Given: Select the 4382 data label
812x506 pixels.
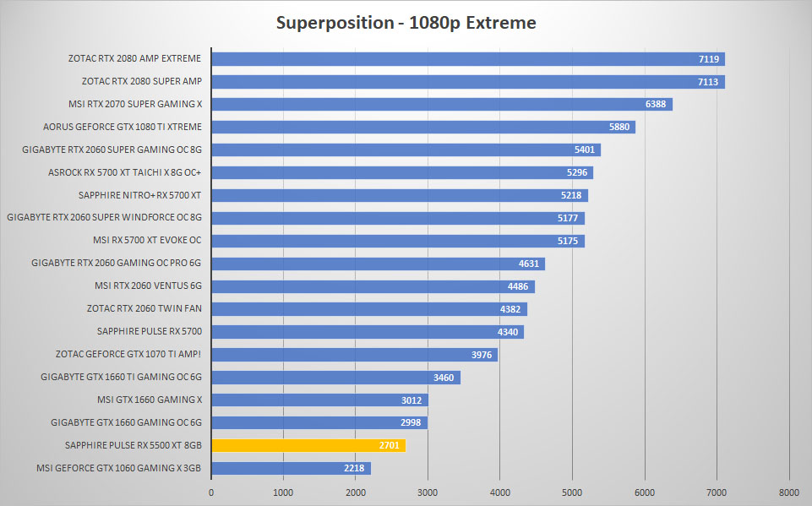Looking at the screenshot, I should click(x=510, y=309).
